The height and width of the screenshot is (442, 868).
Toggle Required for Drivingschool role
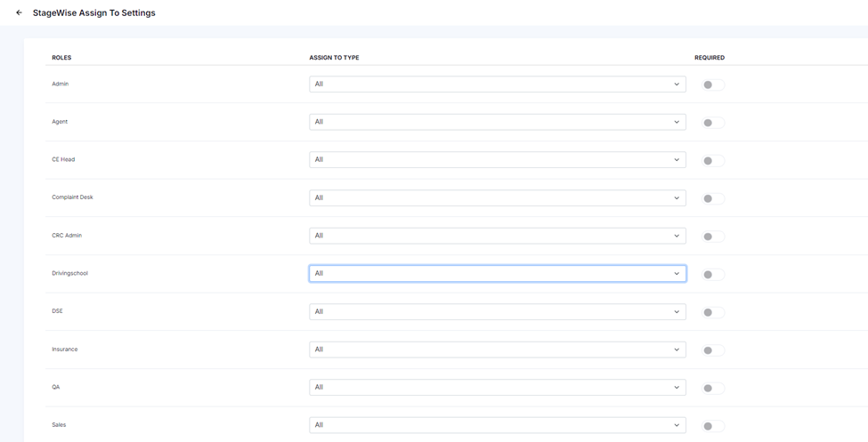713,275
